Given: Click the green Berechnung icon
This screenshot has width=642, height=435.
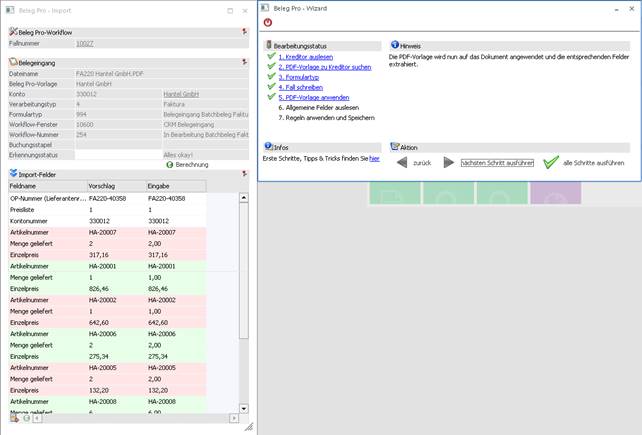Looking at the screenshot, I should click(x=169, y=164).
